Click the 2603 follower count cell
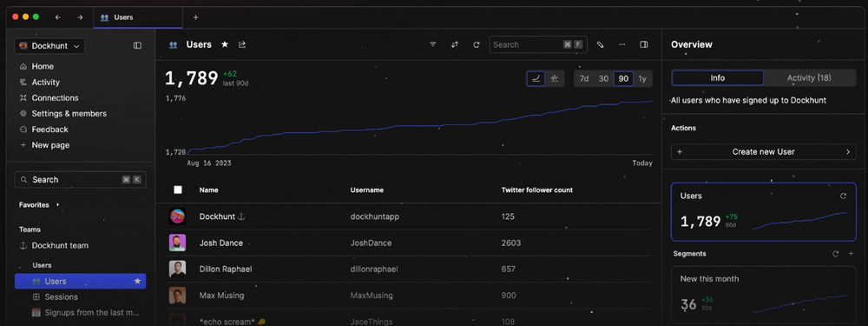Viewport: 868px width, 326px height. pos(511,243)
